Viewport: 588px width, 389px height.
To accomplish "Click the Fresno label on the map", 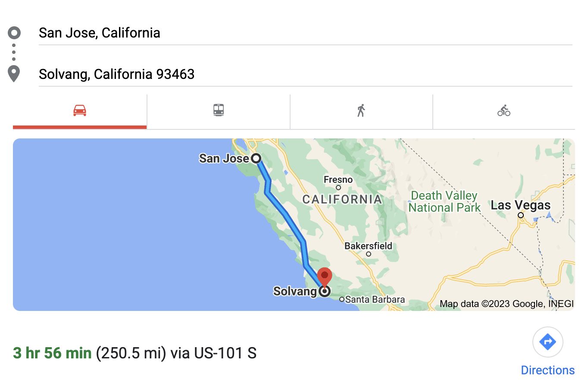I will [338, 180].
